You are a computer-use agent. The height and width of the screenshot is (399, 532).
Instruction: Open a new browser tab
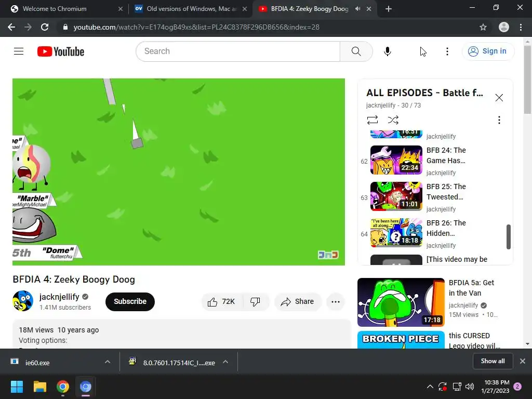pyautogui.click(x=389, y=9)
